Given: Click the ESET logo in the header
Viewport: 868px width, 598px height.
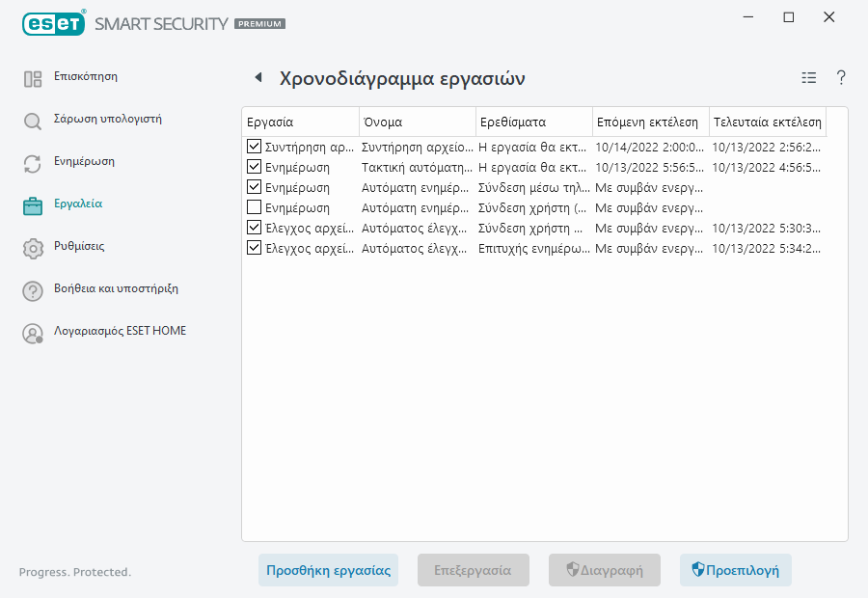Looking at the screenshot, I should pyautogui.click(x=53, y=23).
